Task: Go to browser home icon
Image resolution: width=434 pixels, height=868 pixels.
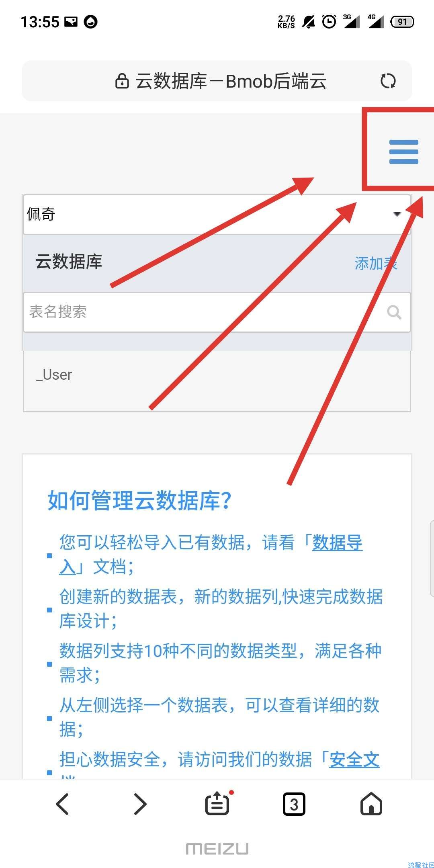Action: [x=371, y=804]
